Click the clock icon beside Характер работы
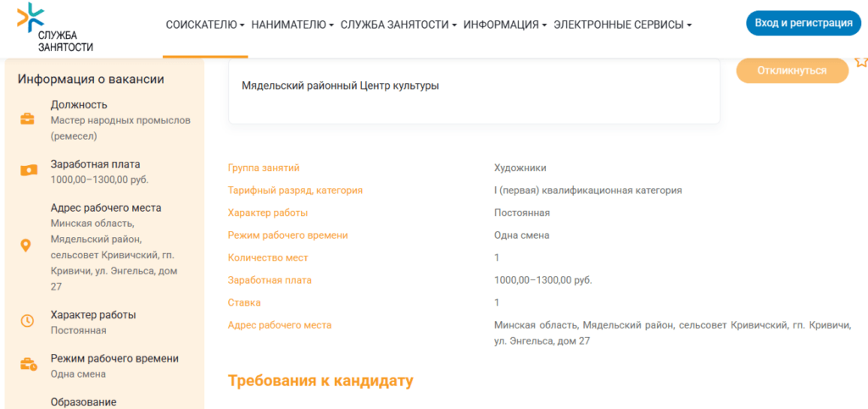 click(x=27, y=321)
